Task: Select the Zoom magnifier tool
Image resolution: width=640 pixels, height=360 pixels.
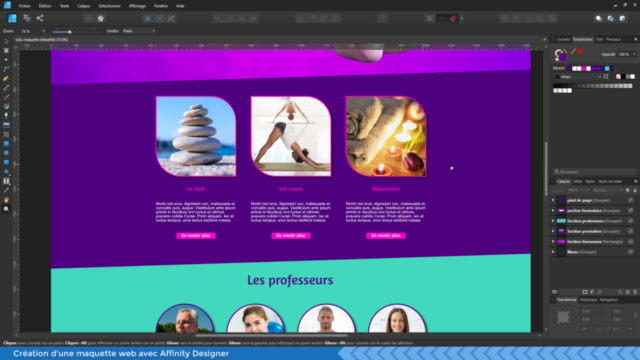Action: 6,209
